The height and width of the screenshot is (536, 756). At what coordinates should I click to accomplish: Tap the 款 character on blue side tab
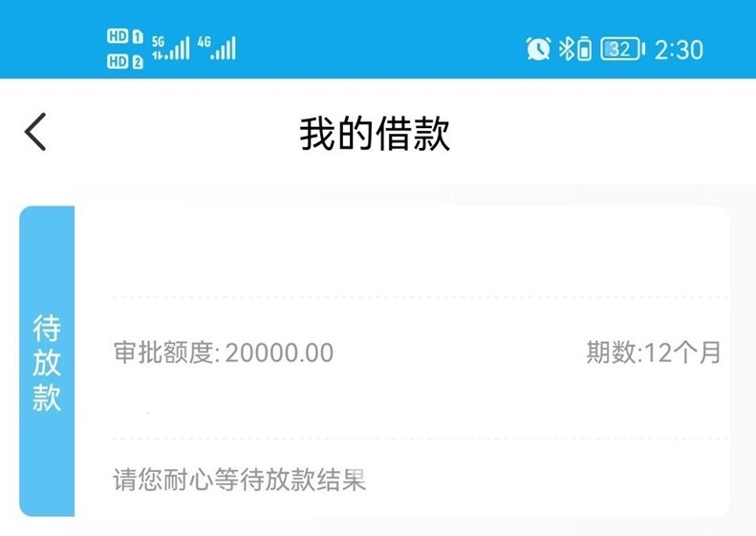(47, 397)
